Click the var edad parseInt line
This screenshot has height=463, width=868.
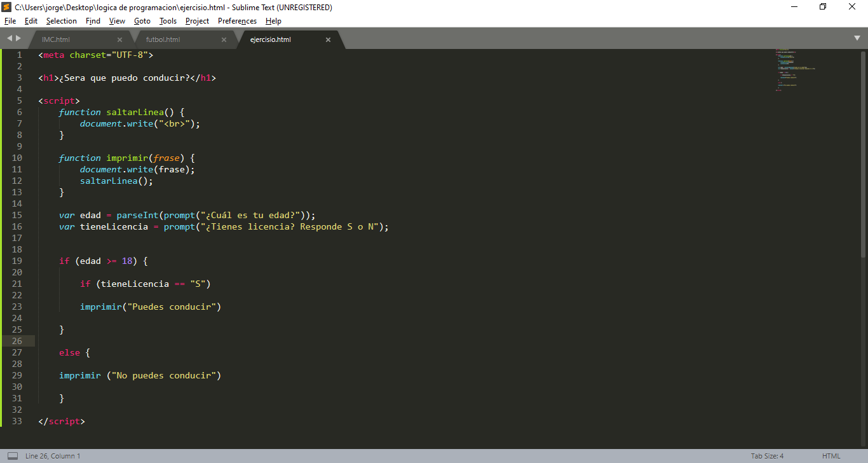pos(187,215)
